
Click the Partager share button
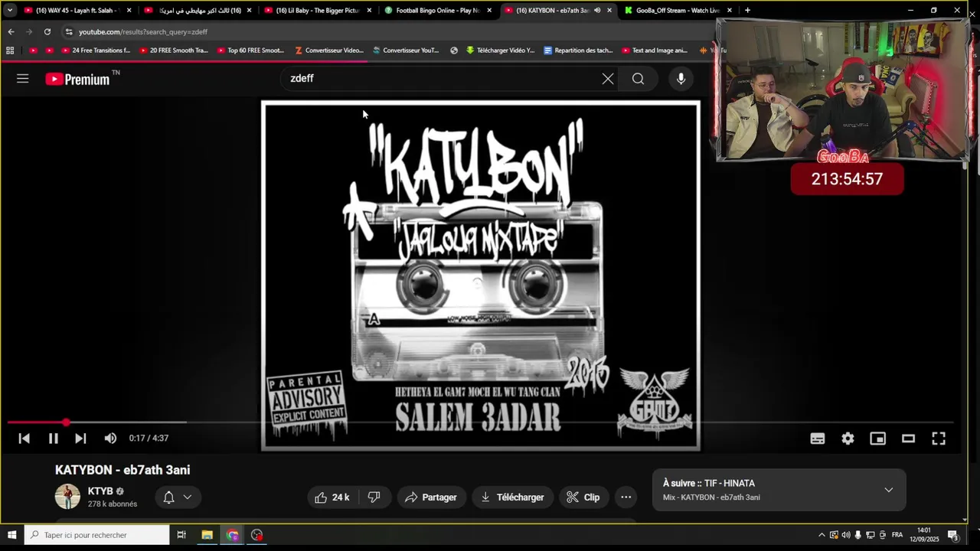(431, 497)
